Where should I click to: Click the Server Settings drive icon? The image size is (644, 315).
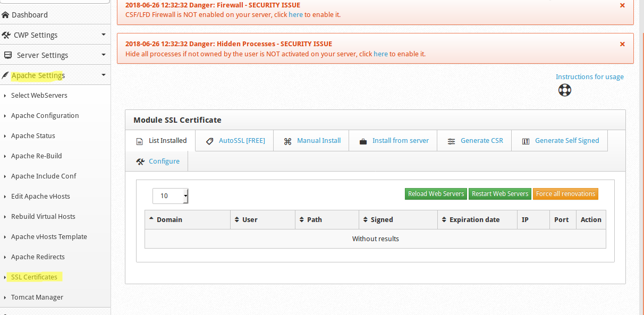7,55
